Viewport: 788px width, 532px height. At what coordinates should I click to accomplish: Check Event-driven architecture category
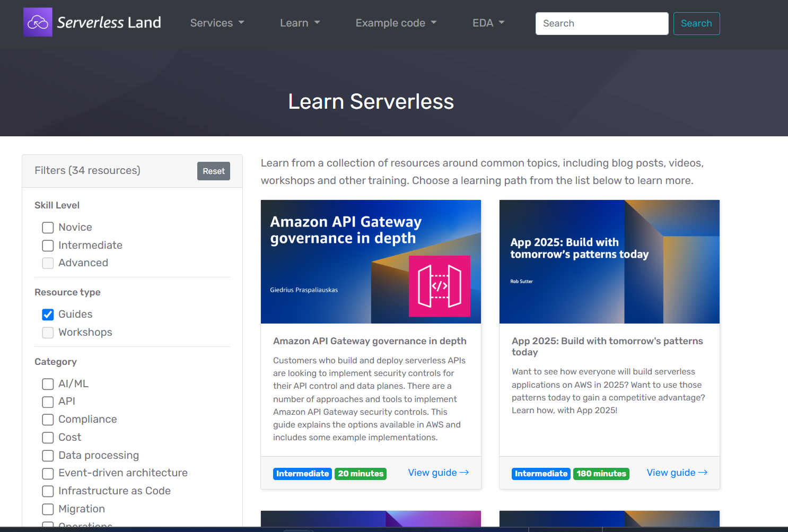[x=48, y=473]
